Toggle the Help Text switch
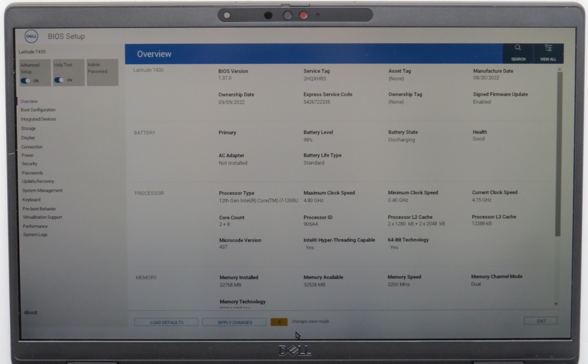 point(59,80)
